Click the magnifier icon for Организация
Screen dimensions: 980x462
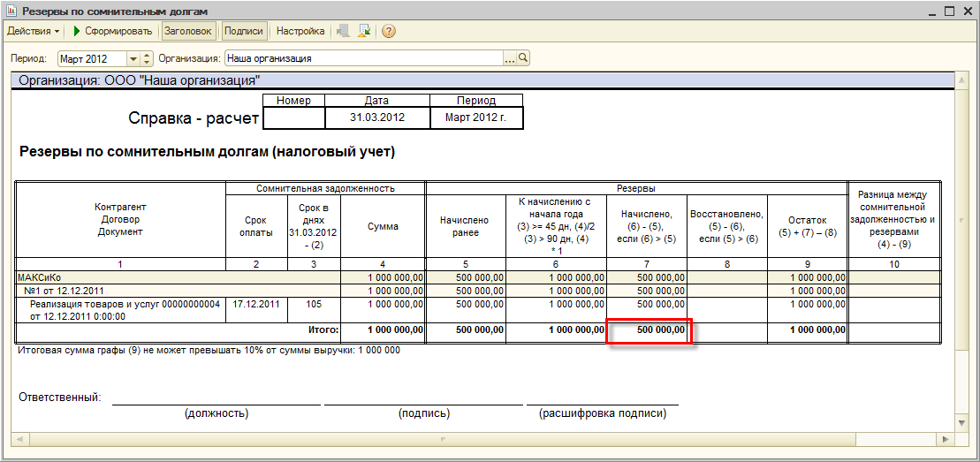pos(524,58)
